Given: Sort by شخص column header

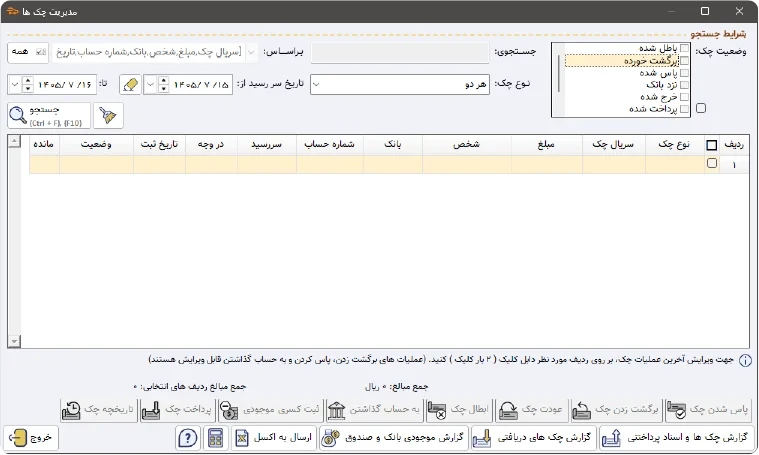Looking at the screenshot, I should 467,145.
